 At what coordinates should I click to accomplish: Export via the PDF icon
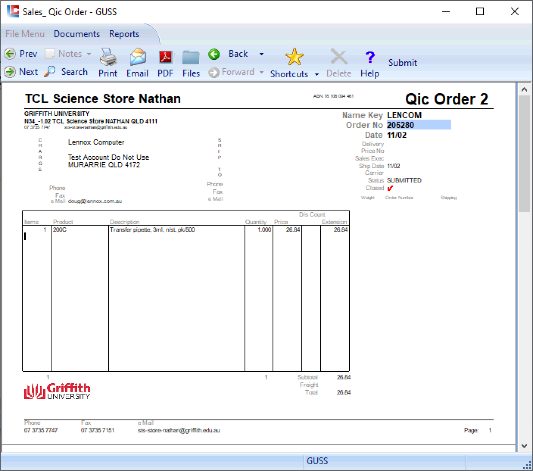(166, 57)
